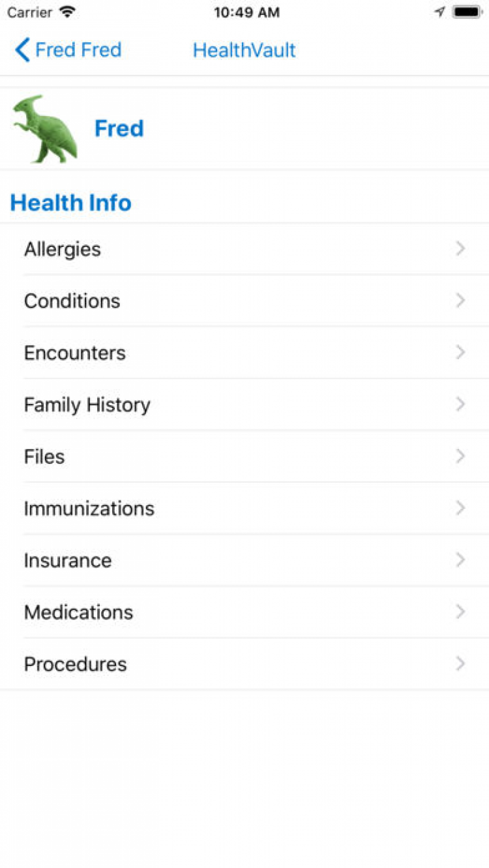Tap the HealthVault title
The height and width of the screenshot is (868, 489).
[244, 50]
